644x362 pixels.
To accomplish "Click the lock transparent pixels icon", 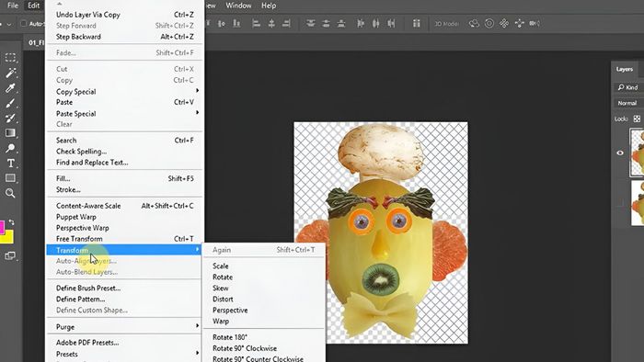I will pos(637,119).
